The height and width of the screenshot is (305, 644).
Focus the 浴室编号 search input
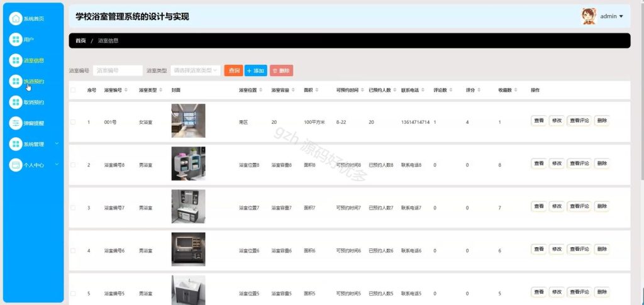click(118, 70)
